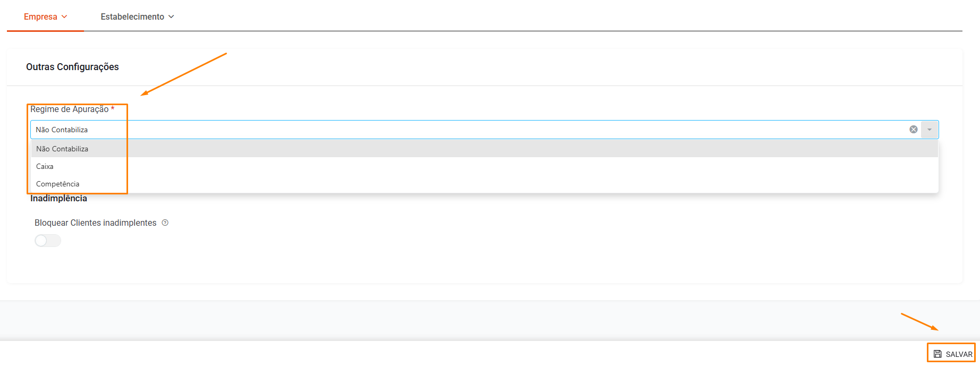Click the clear selection icon in Regime field
The height and width of the screenshot is (367, 980).
coord(913,130)
